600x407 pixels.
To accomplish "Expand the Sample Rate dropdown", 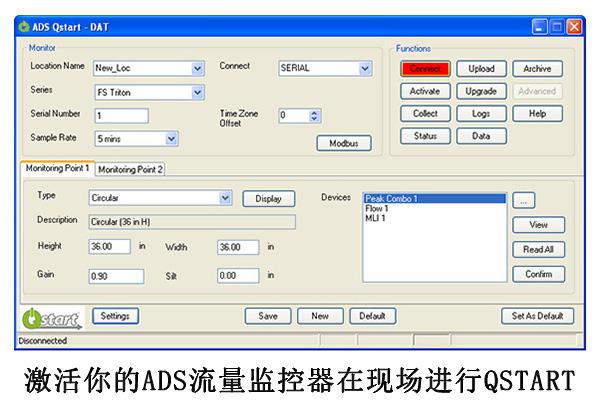I will [x=171, y=139].
